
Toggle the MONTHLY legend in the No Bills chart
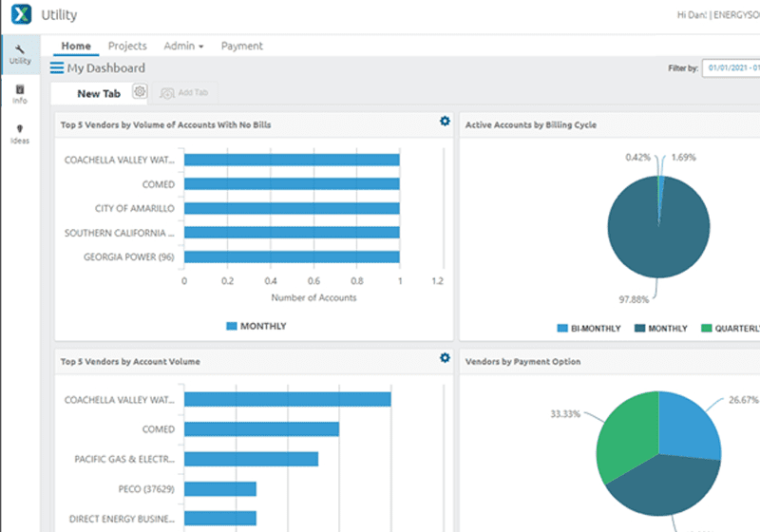pyautogui.click(x=256, y=326)
